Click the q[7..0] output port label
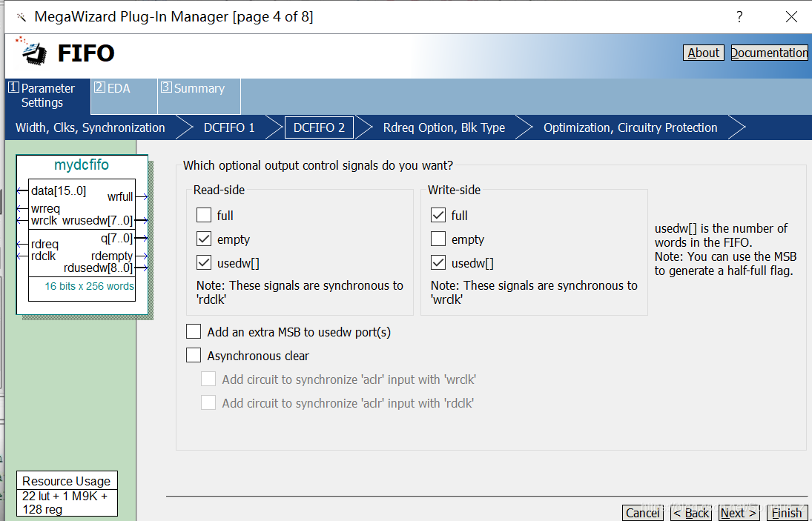 [117, 238]
